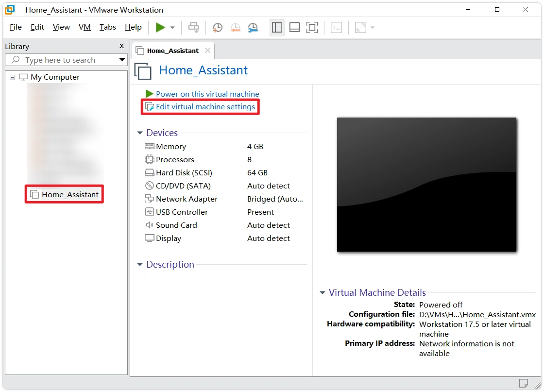Click the configuration file path text
The height and width of the screenshot is (392, 544).
[x=477, y=315]
